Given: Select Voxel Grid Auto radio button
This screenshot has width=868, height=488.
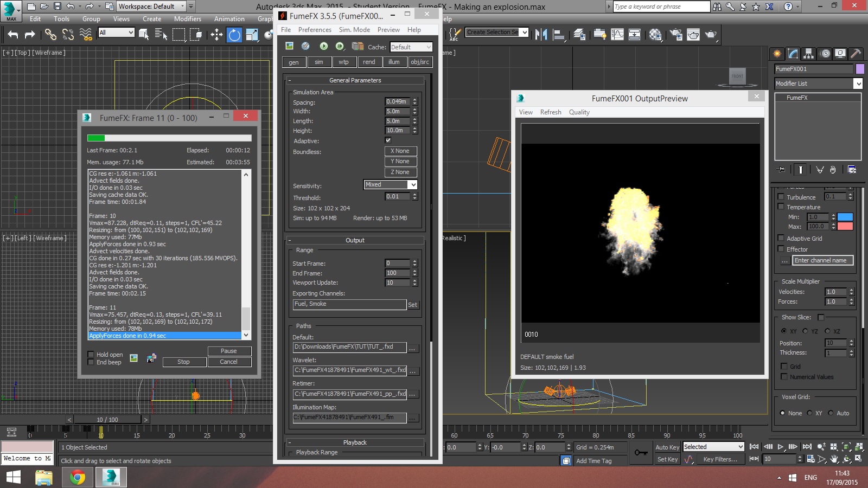Looking at the screenshot, I should point(831,413).
